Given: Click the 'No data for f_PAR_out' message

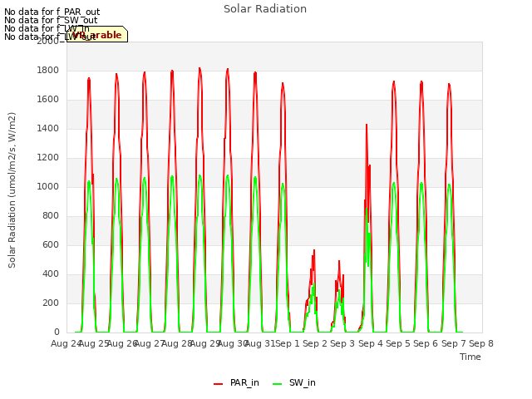Looking at the screenshot, I should 52,12.
